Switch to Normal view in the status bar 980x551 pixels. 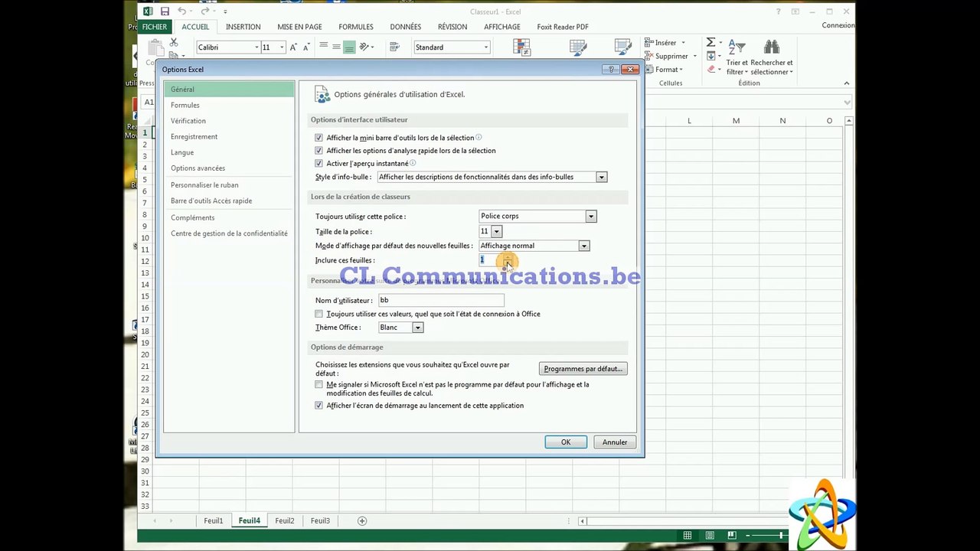click(x=688, y=536)
